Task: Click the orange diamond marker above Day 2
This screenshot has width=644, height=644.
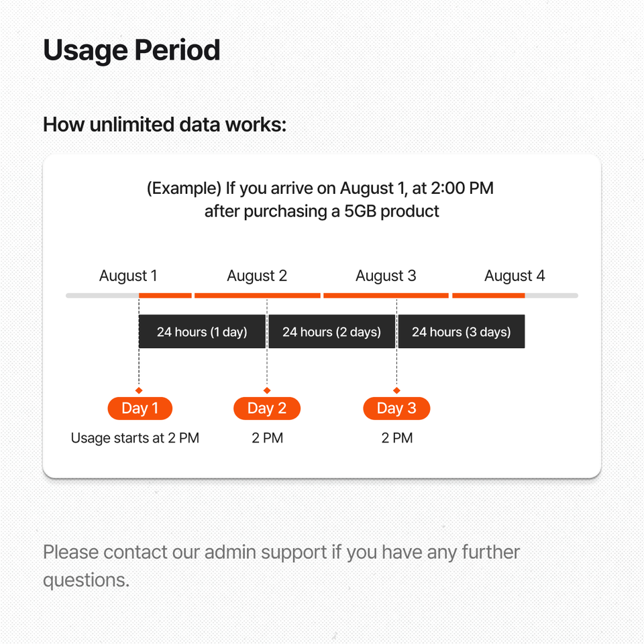Action: click(x=267, y=390)
